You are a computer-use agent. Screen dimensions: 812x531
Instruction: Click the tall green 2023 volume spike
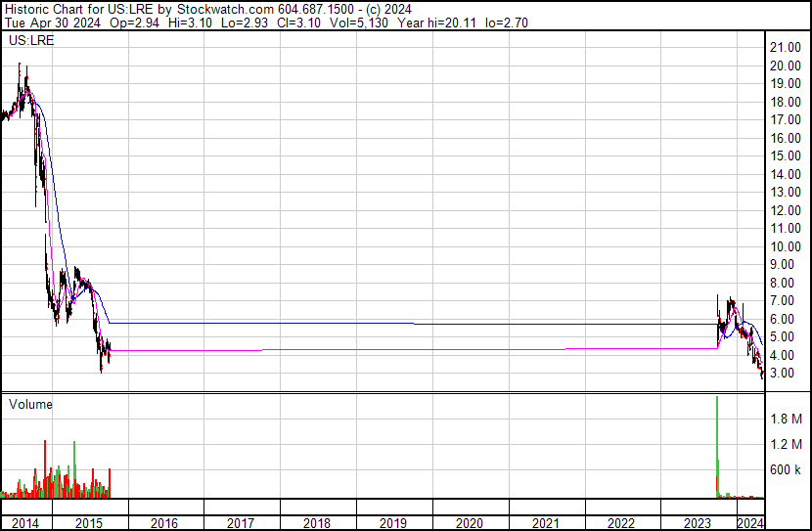(x=717, y=430)
